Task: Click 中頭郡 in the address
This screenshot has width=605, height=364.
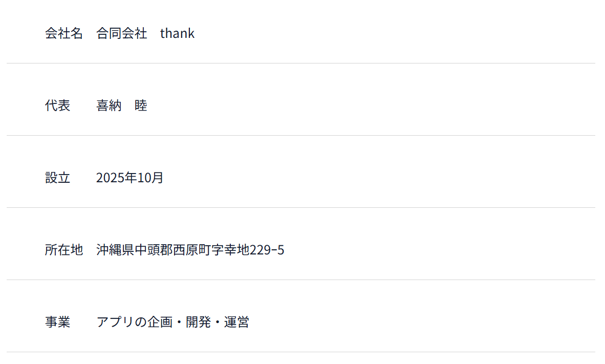Action: click(x=153, y=250)
